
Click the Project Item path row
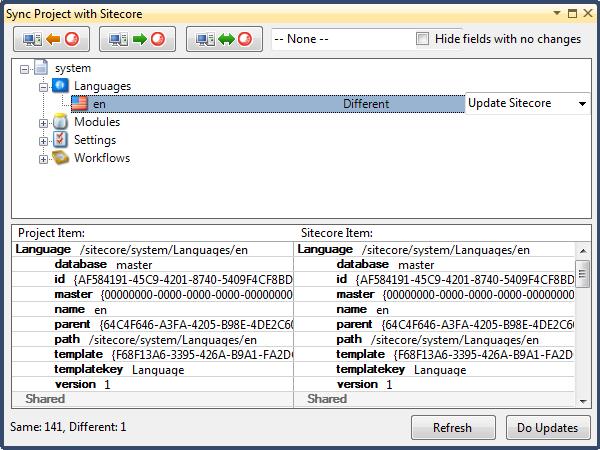[x=153, y=339]
